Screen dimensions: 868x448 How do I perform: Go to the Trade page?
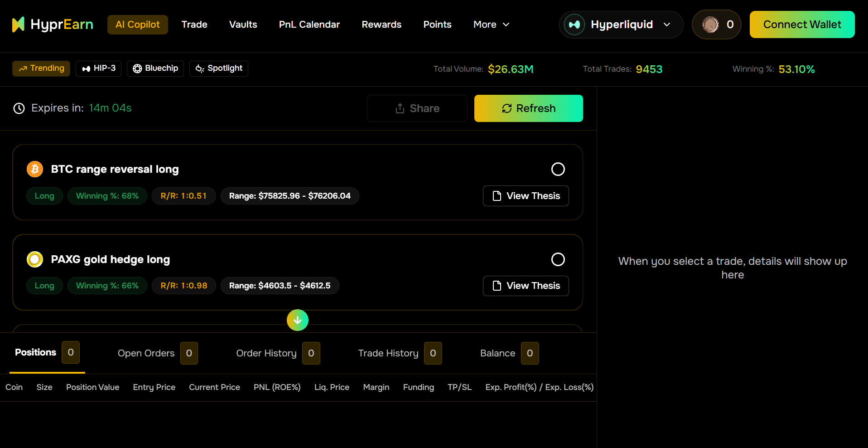tap(194, 24)
